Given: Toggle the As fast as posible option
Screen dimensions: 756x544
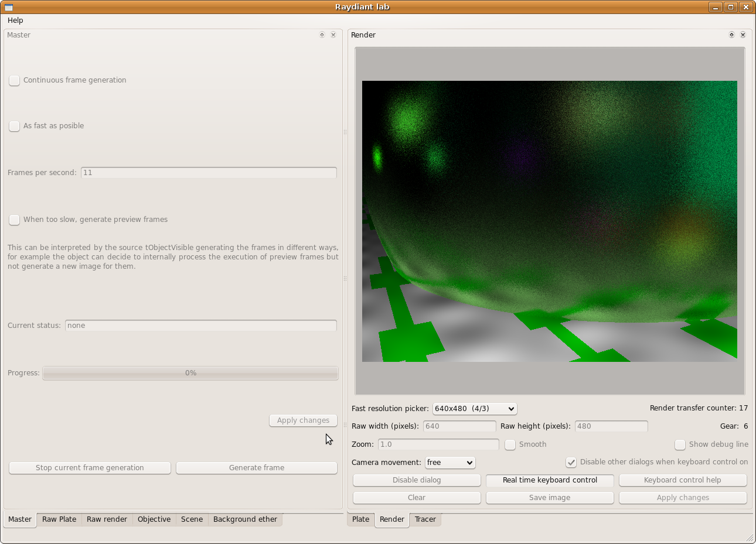Looking at the screenshot, I should [15, 126].
